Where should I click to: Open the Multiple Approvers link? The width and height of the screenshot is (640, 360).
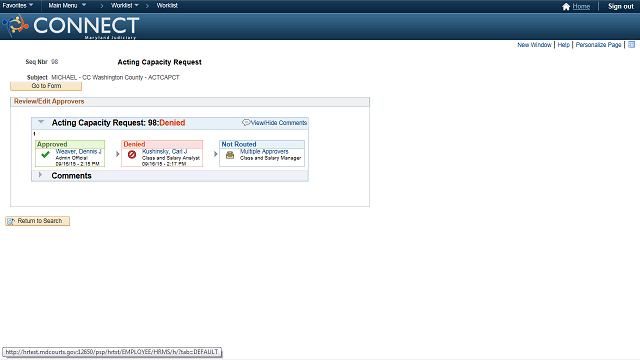[264, 151]
